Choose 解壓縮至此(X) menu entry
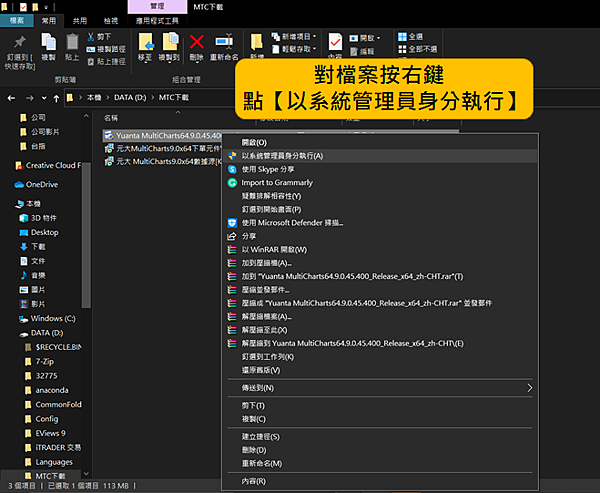Screen dimensions: 600x493 click(380, 330)
